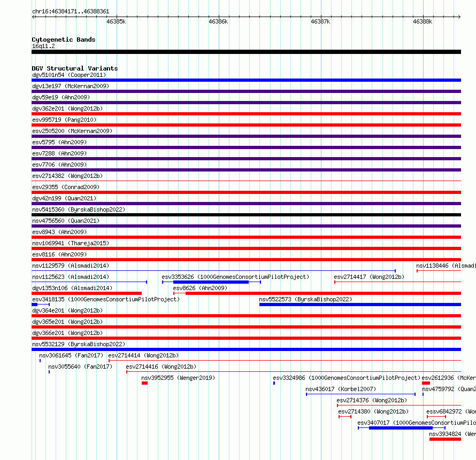Select nsv3952955 (Wenger2019) label

click(178, 378)
